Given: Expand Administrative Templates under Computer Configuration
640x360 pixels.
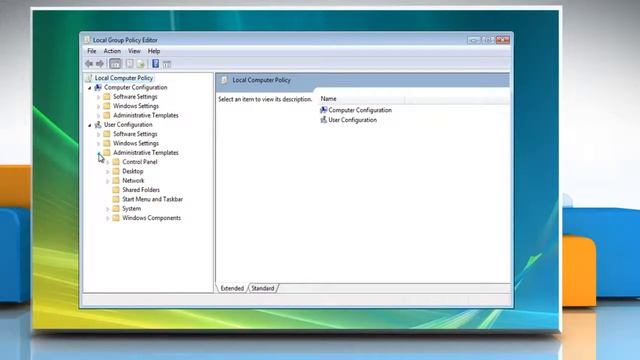Looking at the screenshot, I should click(99, 116).
